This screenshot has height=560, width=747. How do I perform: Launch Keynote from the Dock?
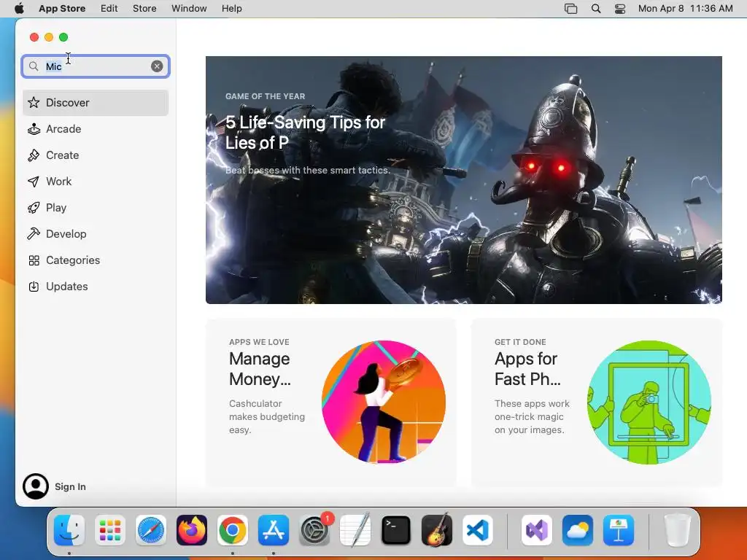click(x=619, y=530)
